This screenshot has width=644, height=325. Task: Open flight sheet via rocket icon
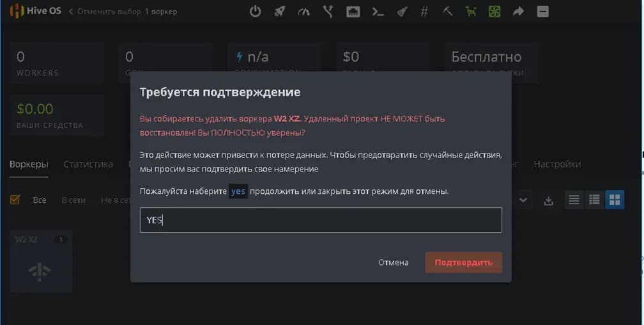[x=280, y=12]
